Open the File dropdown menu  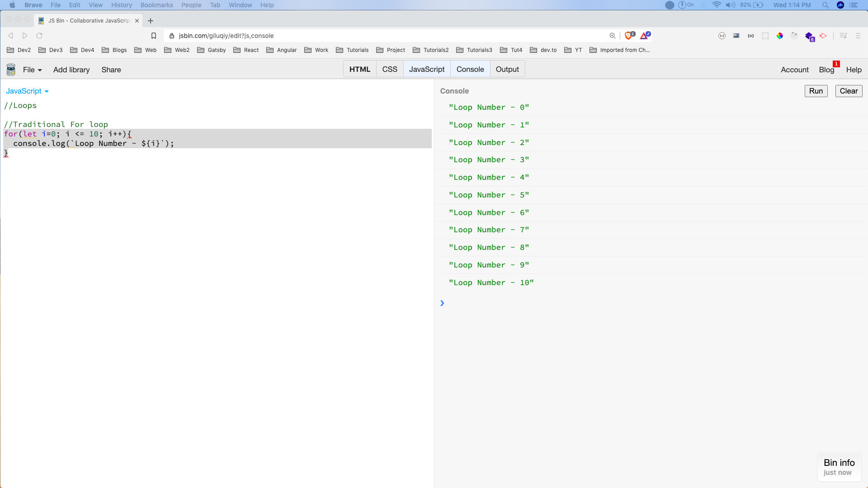[x=33, y=70]
